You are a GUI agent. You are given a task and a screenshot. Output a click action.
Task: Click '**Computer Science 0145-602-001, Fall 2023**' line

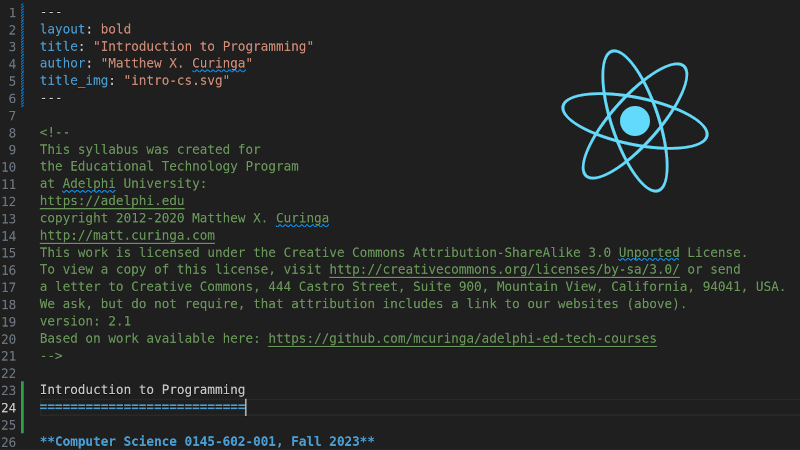coord(207,441)
